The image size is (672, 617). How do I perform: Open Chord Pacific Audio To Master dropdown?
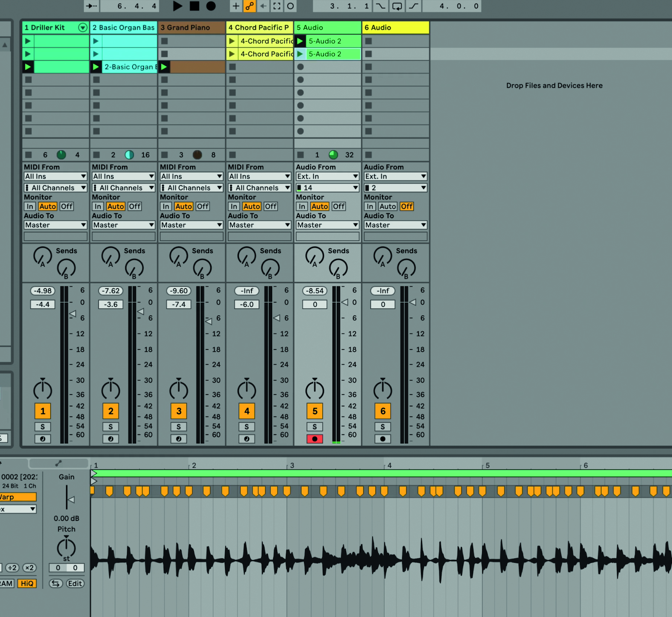pos(259,225)
